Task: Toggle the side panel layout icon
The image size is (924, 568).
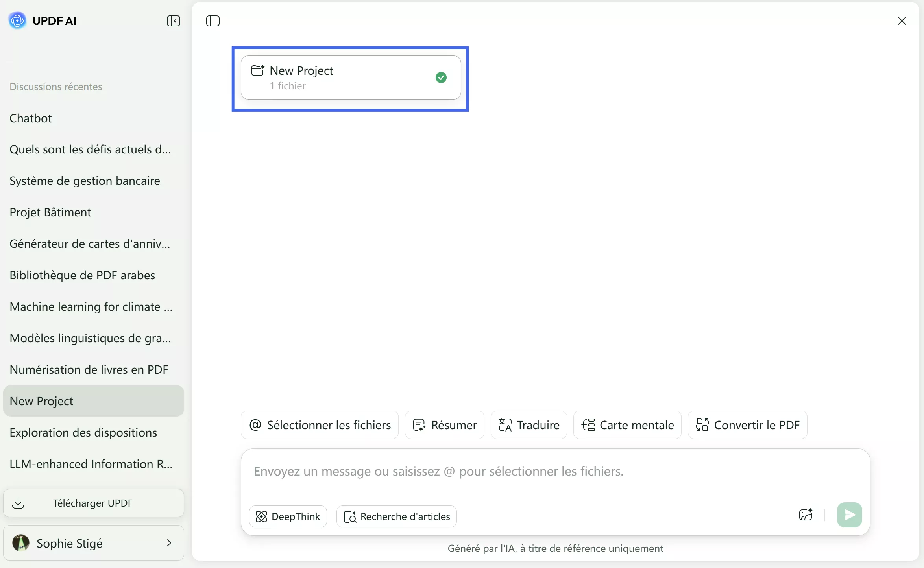Action: coord(213,21)
